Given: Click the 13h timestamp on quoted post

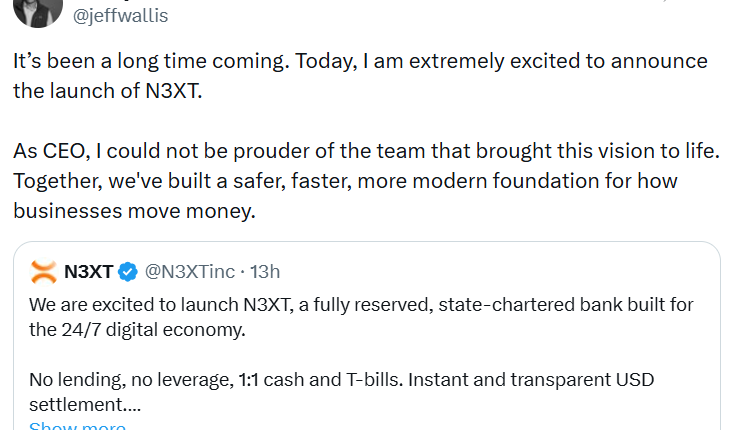Looking at the screenshot, I should coord(264,271).
